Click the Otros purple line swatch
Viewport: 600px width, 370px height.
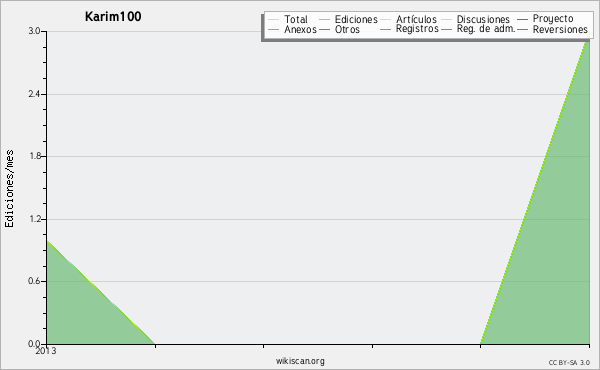(324, 30)
